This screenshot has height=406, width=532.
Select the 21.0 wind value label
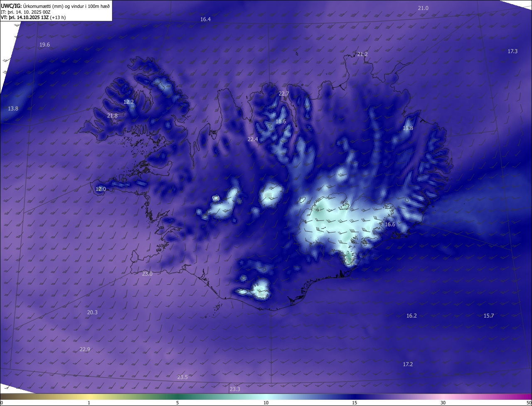pyautogui.click(x=423, y=8)
